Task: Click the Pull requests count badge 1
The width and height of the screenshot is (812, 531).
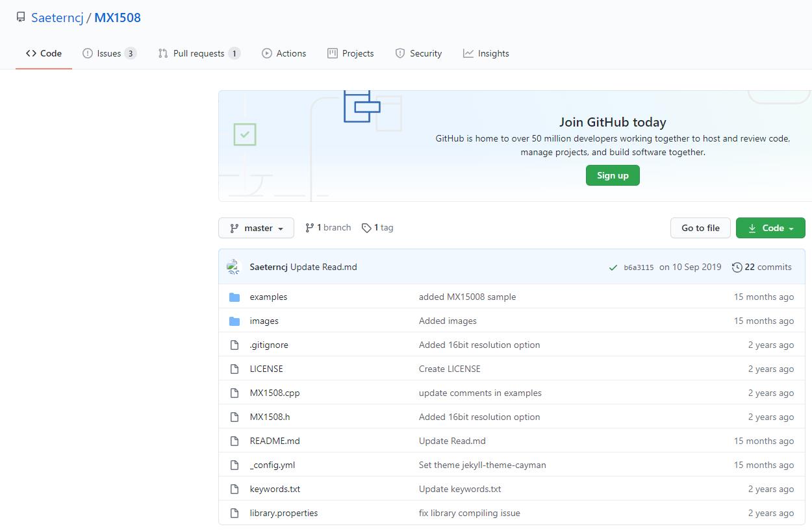Action: click(x=235, y=53)
